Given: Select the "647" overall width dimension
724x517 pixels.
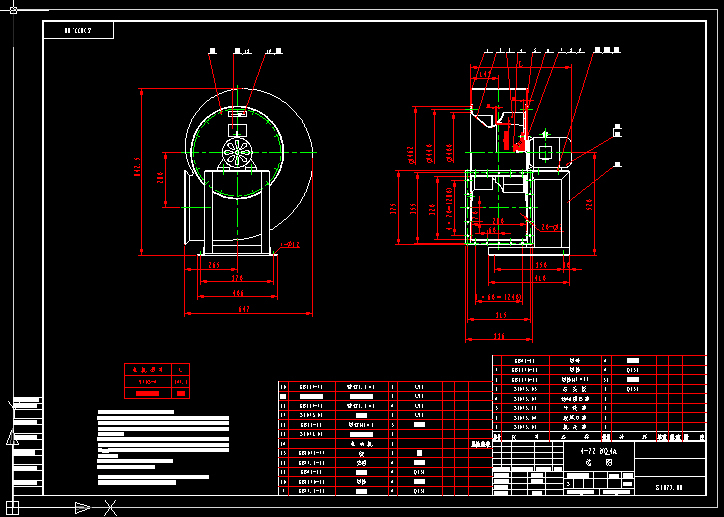Looking at the screenshot, I should click(244, 309).
